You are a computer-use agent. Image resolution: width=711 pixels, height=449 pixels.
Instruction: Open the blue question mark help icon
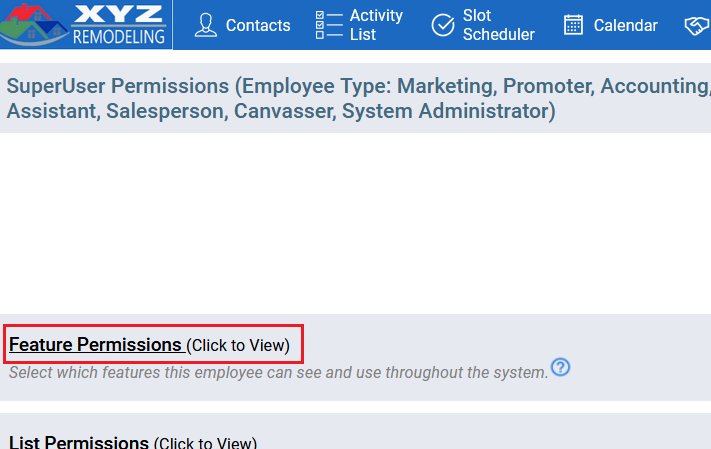click(560, 367)
